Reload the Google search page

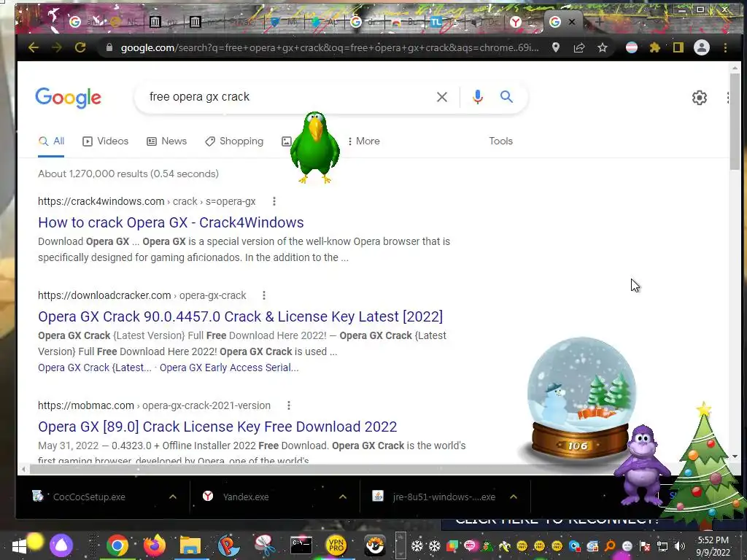click(x=80, y=47)
